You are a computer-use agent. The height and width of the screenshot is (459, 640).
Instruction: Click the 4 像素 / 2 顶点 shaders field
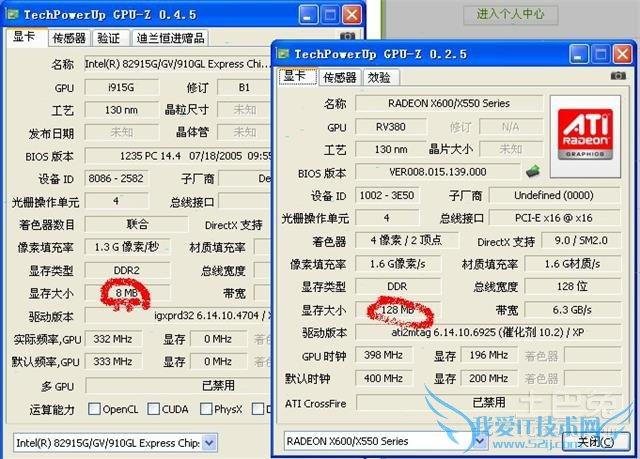[x=407, y=240]
